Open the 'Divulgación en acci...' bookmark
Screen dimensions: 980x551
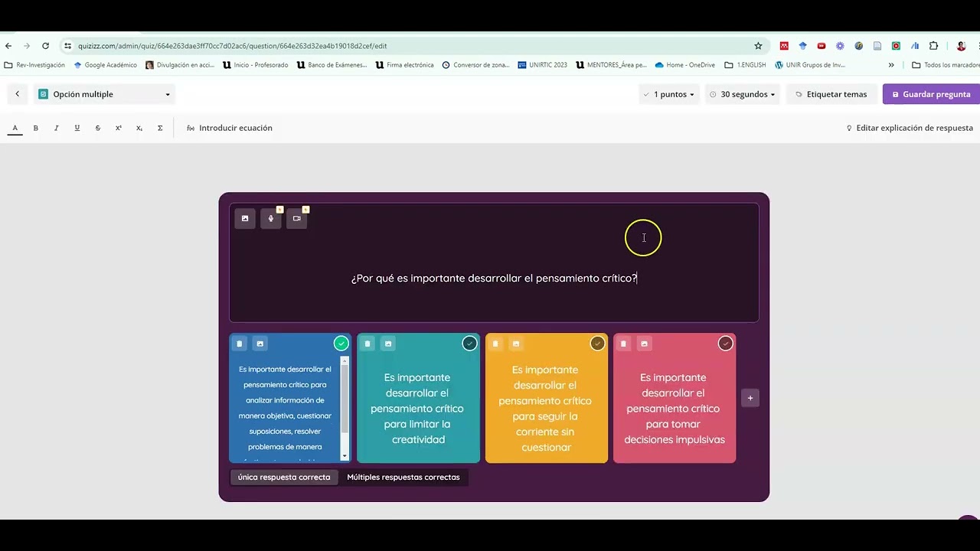click(x=180, y=65)
